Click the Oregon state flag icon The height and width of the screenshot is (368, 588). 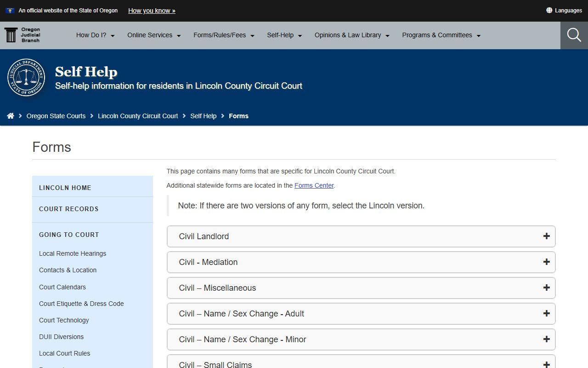coord(10,11)
